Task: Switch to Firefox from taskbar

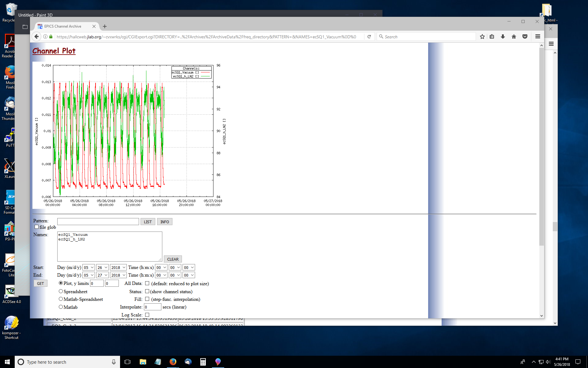Action: click(173, 362)
